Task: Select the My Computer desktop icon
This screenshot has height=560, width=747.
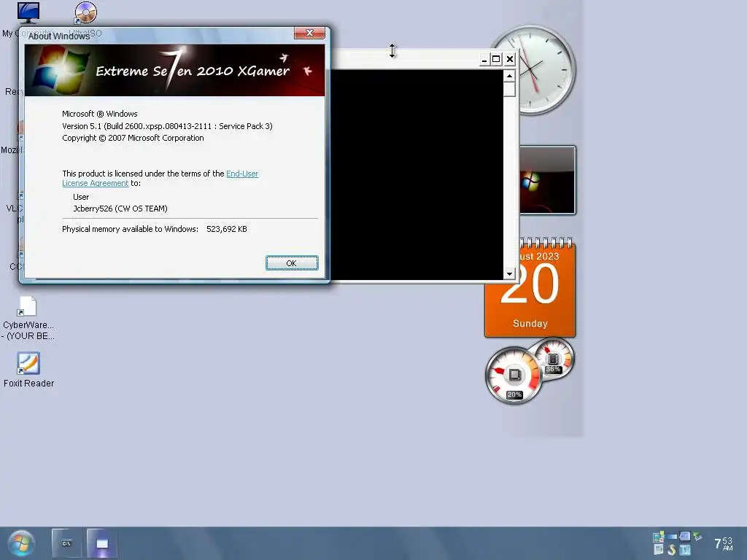Action: (28, 12)
